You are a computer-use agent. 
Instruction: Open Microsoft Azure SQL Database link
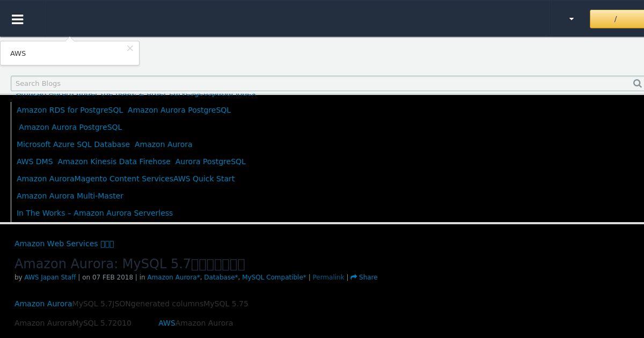coord(73,144)
